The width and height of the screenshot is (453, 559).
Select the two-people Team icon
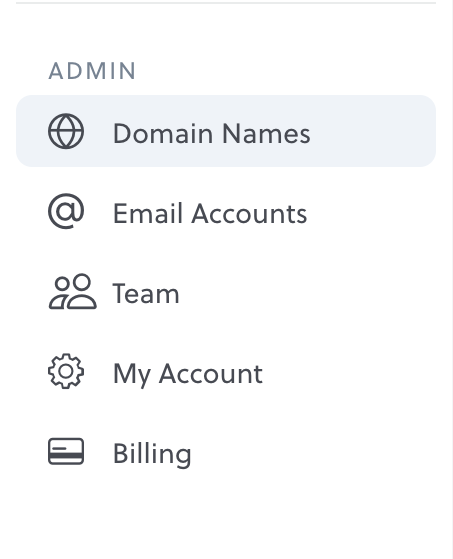(x=72, y=291)
